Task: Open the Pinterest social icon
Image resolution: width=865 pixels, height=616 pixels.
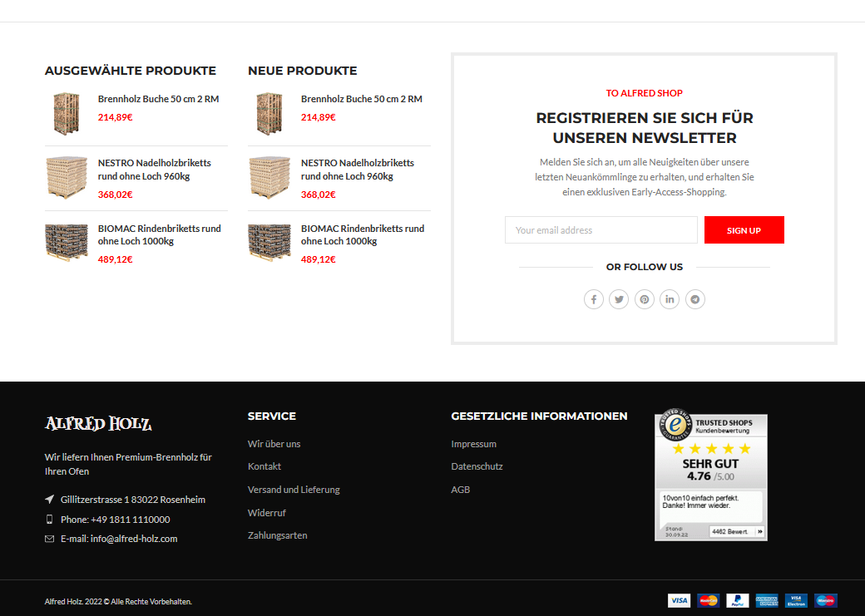Action: pyautogui.click(x=645, y=299)
